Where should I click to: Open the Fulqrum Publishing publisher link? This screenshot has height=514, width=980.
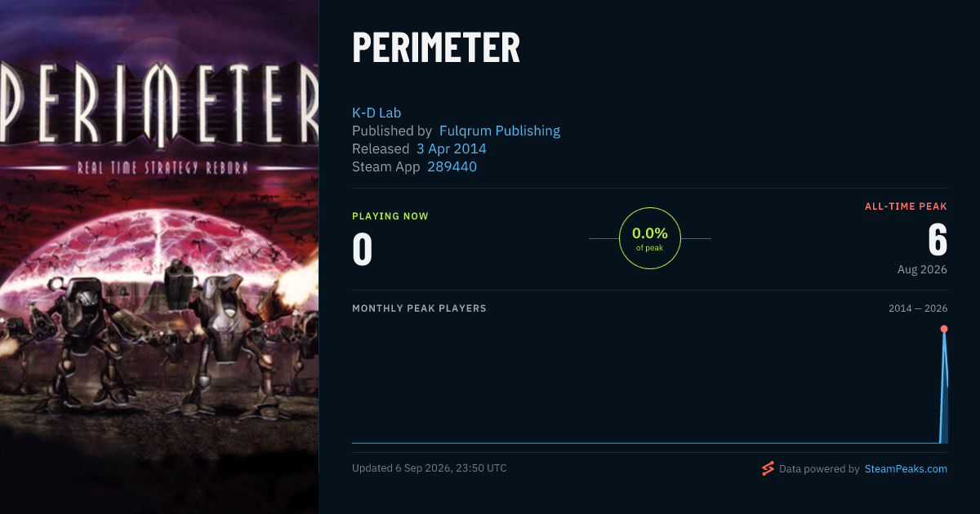pyautogui.click(x=500, y=131)
